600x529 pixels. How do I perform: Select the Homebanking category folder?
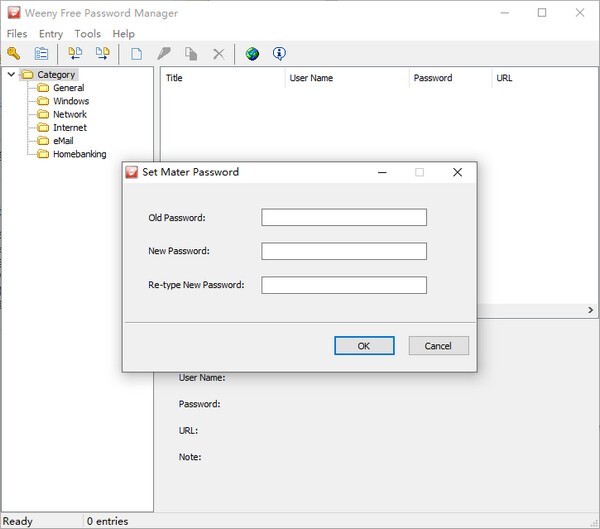pos(77,154)
